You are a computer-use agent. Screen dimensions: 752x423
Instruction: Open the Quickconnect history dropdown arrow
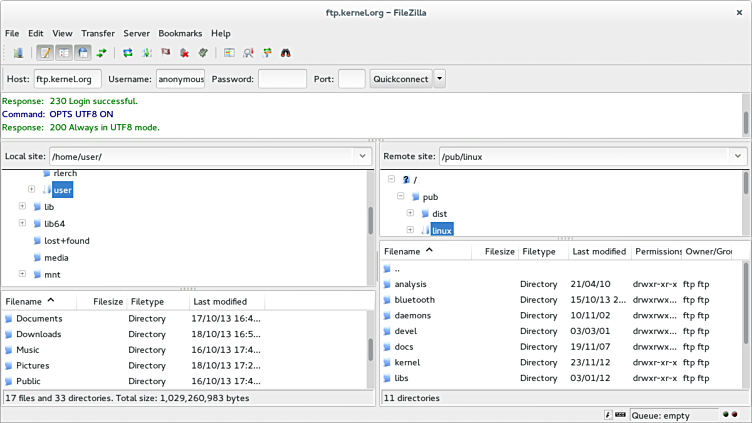coord(439,79)
